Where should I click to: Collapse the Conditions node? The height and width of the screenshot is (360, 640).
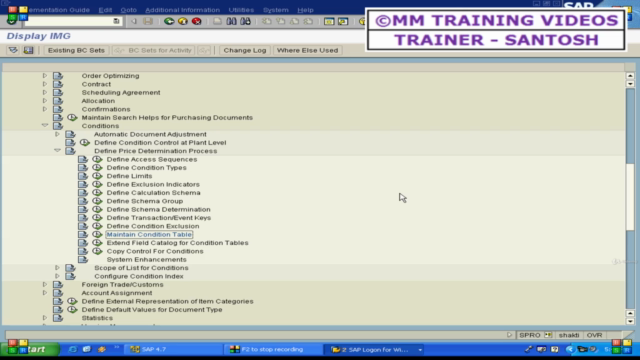45,126
